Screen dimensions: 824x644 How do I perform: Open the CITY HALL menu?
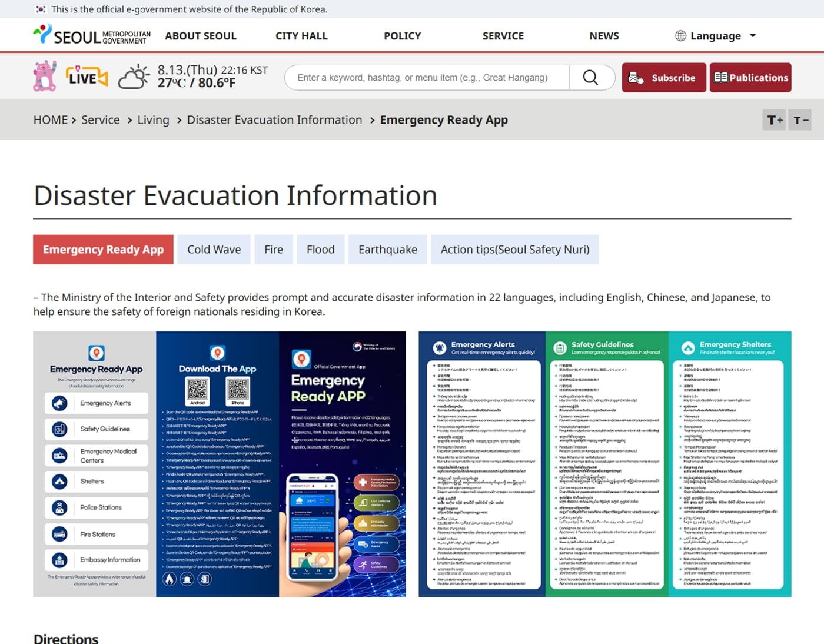click(301, 36)
